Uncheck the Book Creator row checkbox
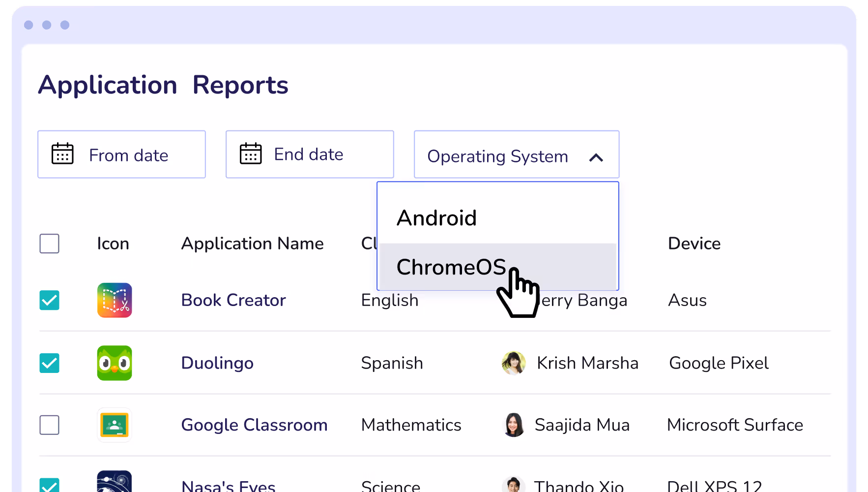Image resolution: width=868 pixels, height=492 pixels. pos(49,300)
